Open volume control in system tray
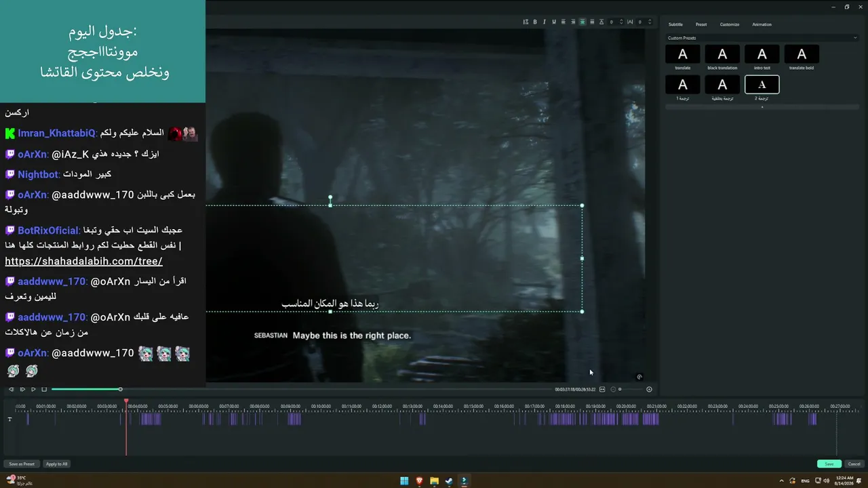The image size is (868, 488). coord(827,481)
